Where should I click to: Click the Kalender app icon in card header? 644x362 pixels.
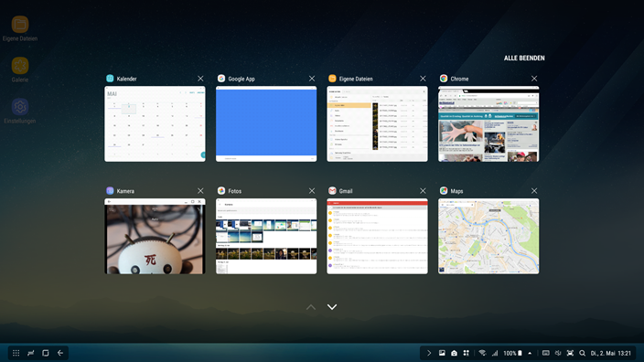coord(110,79)
